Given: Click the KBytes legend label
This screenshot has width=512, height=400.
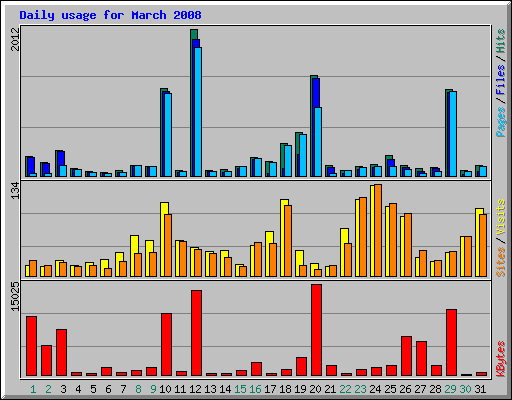Looking at the screenshot, I should [x=500, y=359].
